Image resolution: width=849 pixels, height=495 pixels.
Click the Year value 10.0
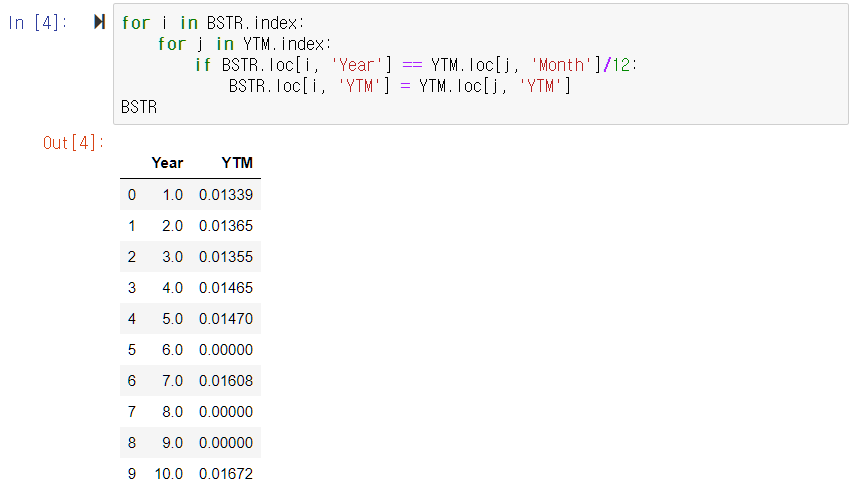[168, 474]
